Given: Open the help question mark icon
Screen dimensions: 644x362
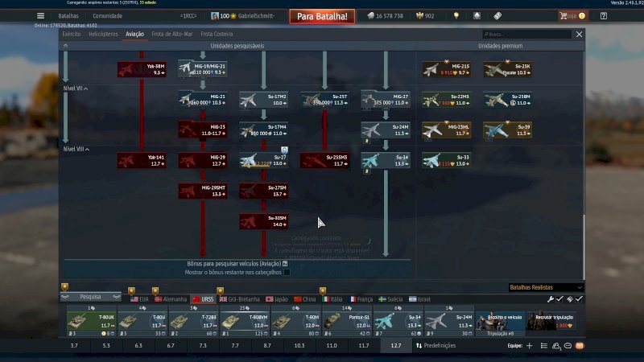Looking at the screenshot, I should click(x=603, y=16).
